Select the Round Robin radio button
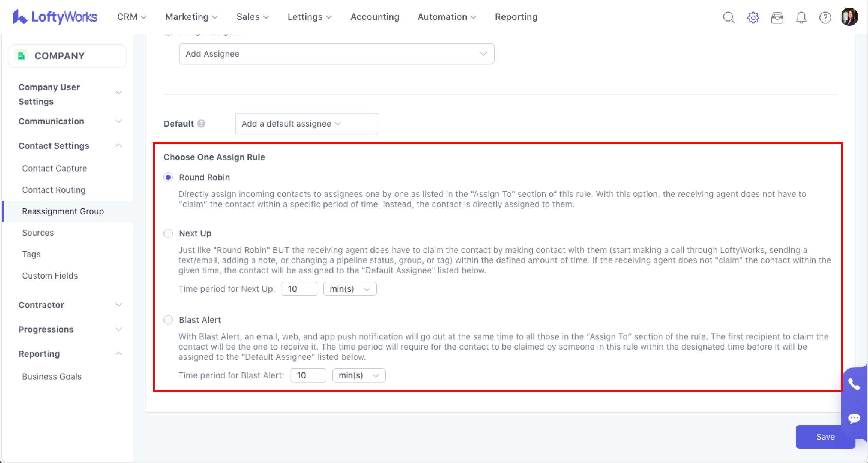The image size is (868, 463). coord(168,177)
